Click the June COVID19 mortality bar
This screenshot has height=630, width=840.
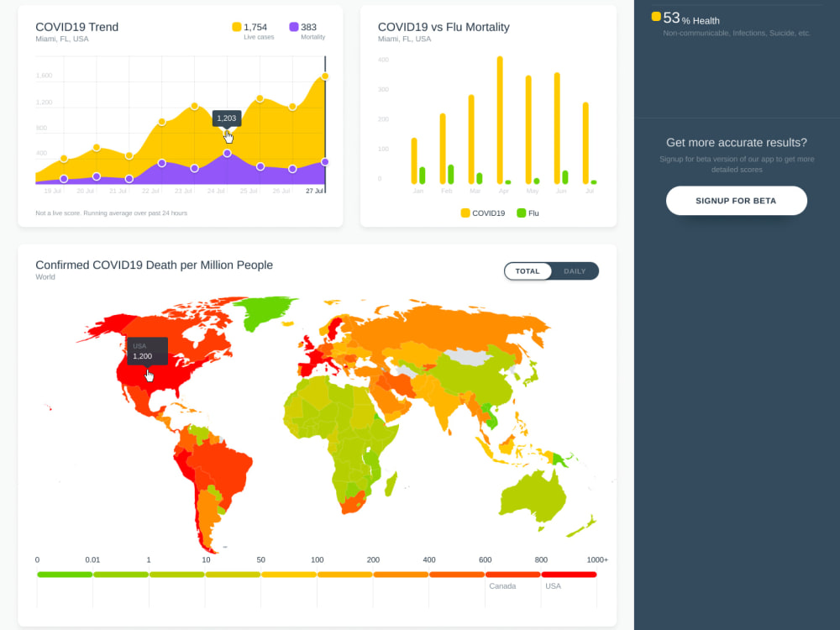(557, 129)
